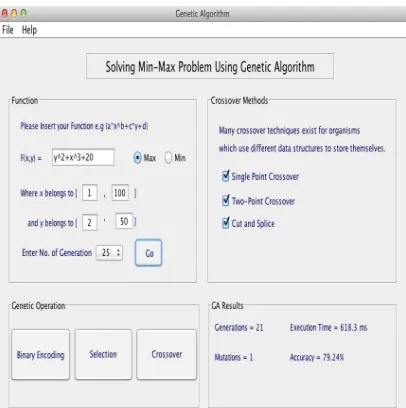Toggle the Cut and Splice checkbox

(226, 222)
